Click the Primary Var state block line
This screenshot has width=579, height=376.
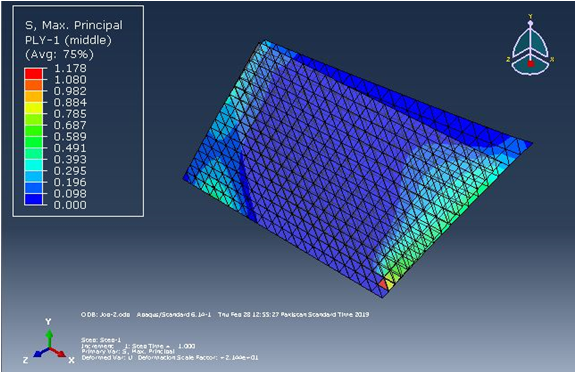coord(128,352)
